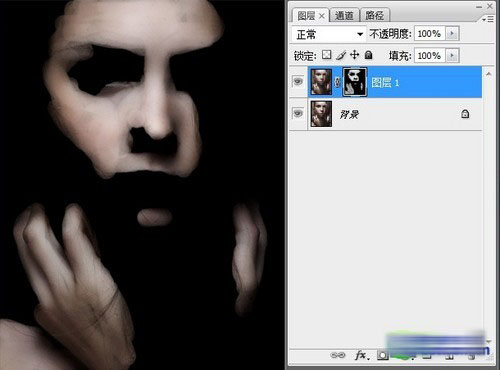Select the 图层 1 image thumbnail
The width and height of the screenshot is (500, 370).
(321, 82)
